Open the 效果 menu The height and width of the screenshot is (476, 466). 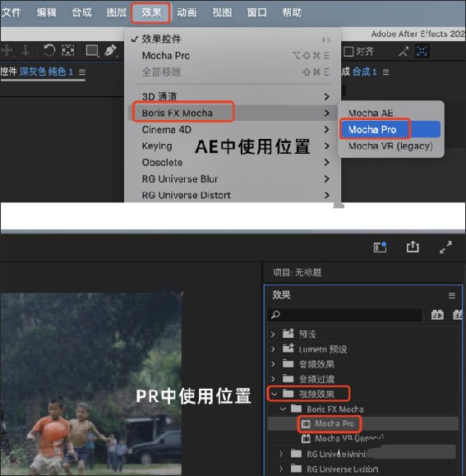click(151, 12)
